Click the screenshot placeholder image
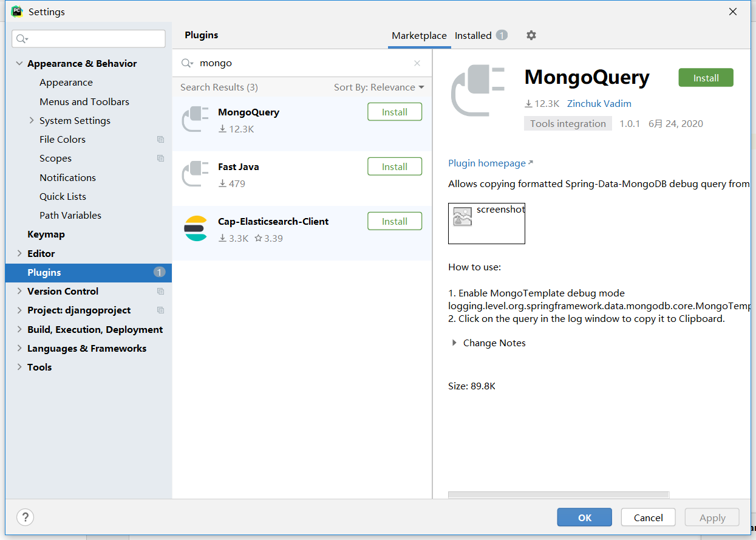Viewport: 756px width, 540px height. click(486, 224)
